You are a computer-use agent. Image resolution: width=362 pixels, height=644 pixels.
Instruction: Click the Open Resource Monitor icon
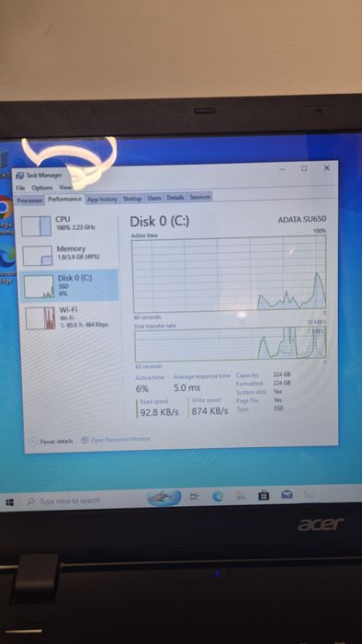point(85,440)
